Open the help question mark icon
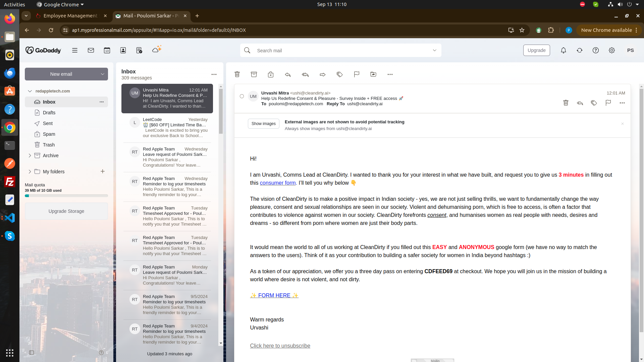644x362 pixels. (x=596, y=50)
